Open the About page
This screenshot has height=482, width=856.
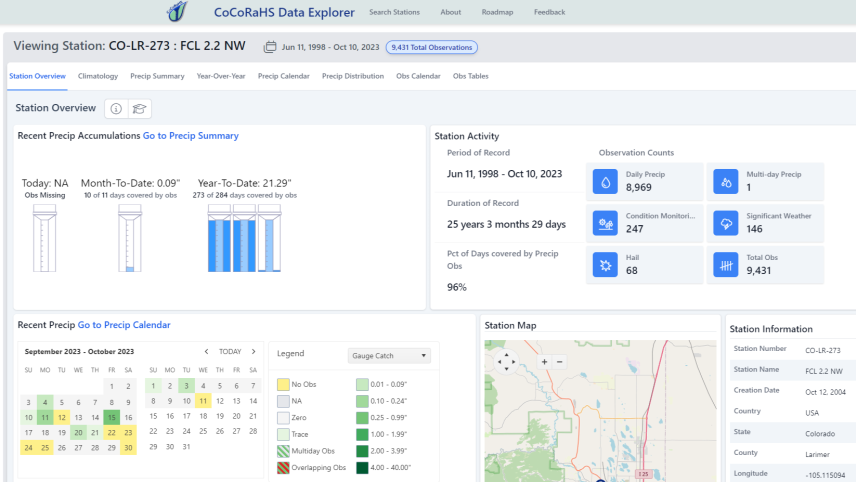(450, 12)
